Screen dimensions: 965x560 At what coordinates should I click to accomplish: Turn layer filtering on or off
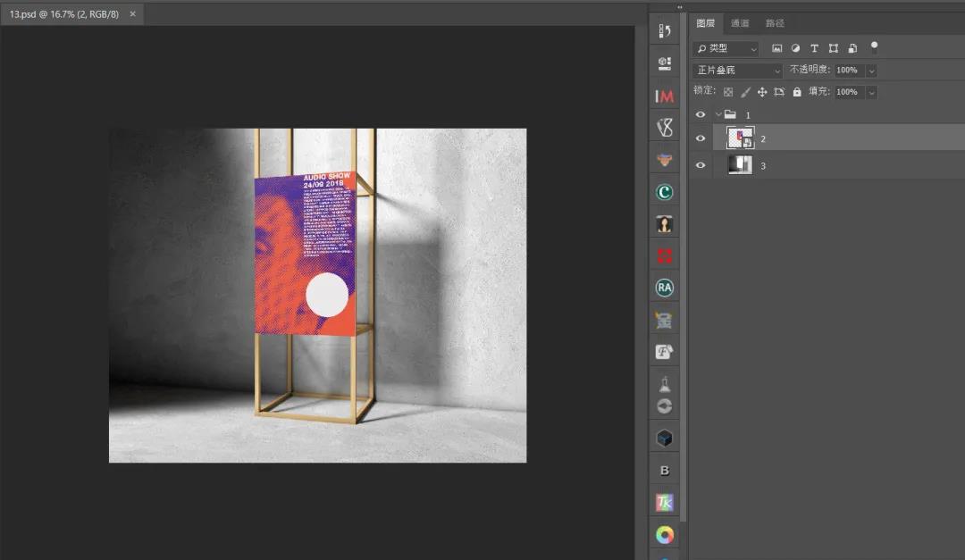874,46
